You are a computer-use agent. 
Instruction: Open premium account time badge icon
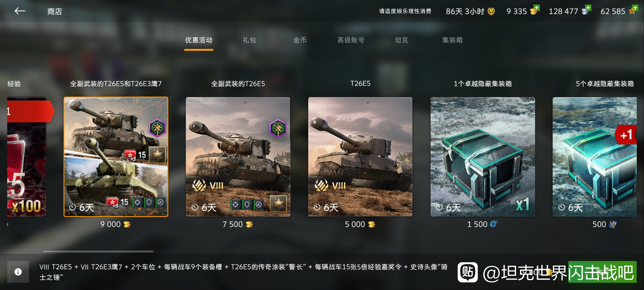pyautogui.click(x=491, y=11)
